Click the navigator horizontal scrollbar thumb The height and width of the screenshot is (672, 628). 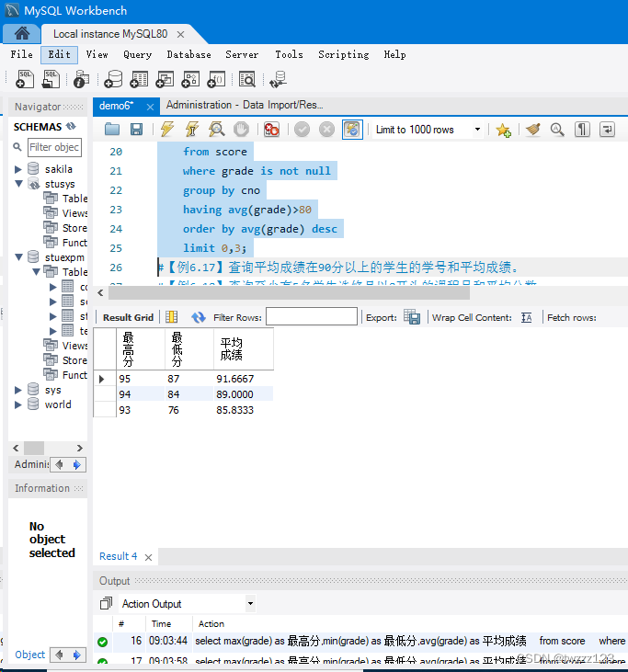[x=34, y=448]
